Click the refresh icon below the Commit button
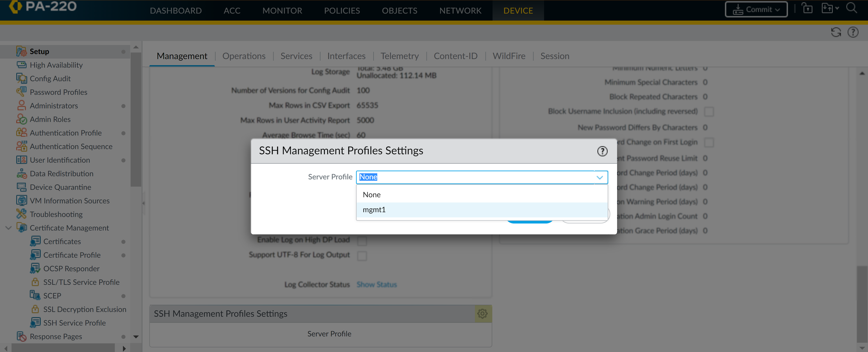868x352 pixels. [836, 32]
